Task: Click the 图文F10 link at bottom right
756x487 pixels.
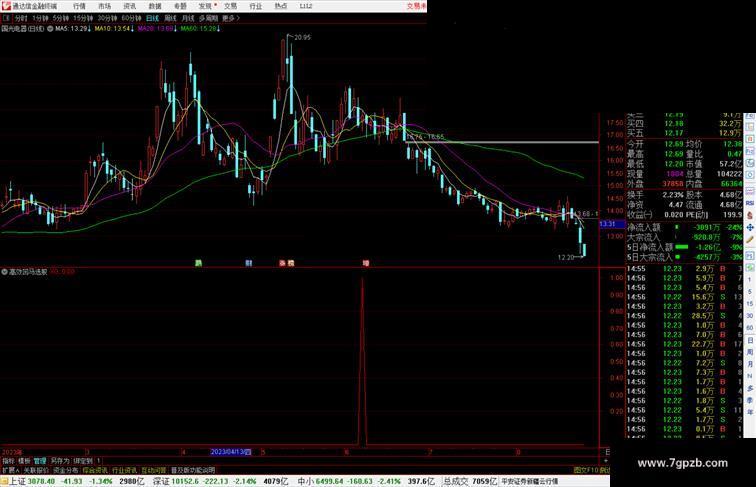Action: click(x=586, y=470)
